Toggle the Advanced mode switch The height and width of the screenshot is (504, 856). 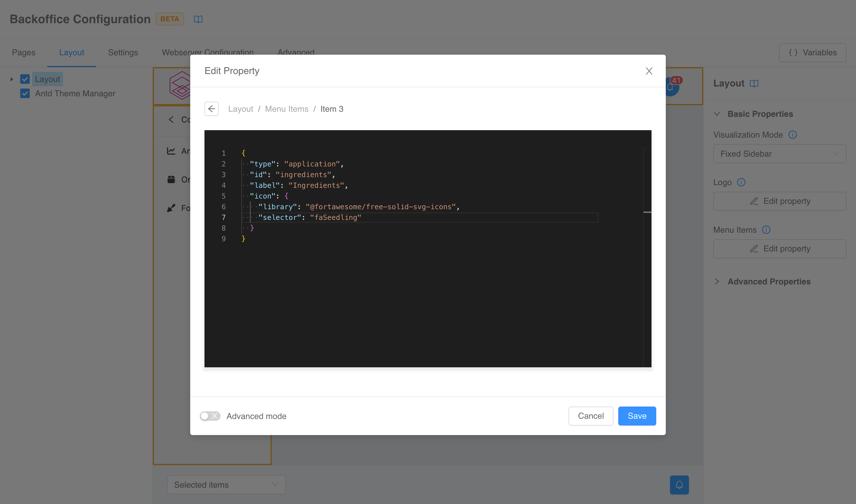tap(210, 416)
